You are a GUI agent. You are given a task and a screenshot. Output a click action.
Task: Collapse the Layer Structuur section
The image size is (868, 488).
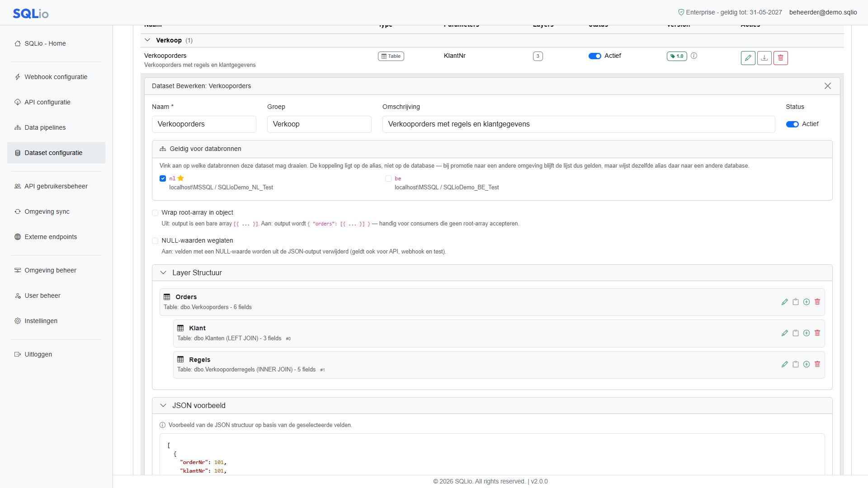click(x=163, y=272)
